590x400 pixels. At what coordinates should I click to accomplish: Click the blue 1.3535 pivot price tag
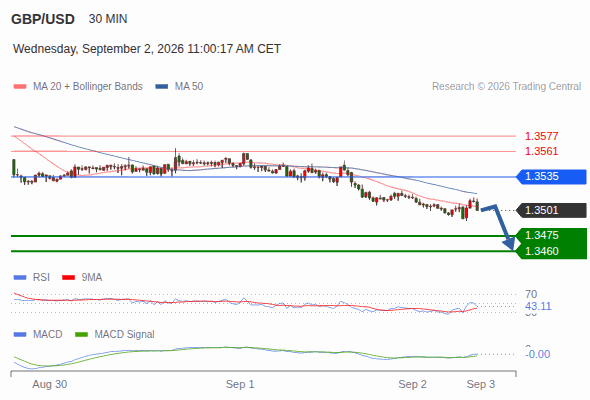pos(551,176)
